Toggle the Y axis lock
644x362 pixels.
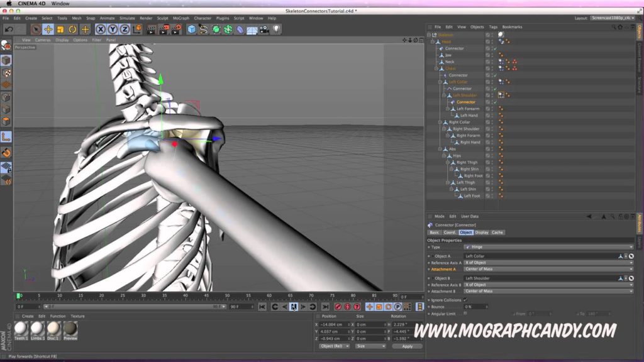pyautogui.click(x=112, y=30)
